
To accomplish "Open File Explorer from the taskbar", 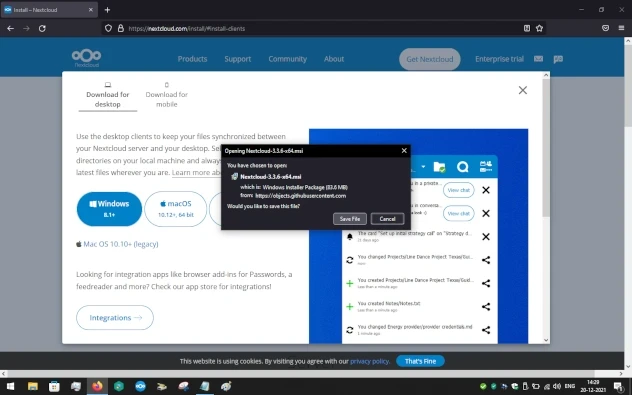I will pyautogui.click(x=33, y=387).
